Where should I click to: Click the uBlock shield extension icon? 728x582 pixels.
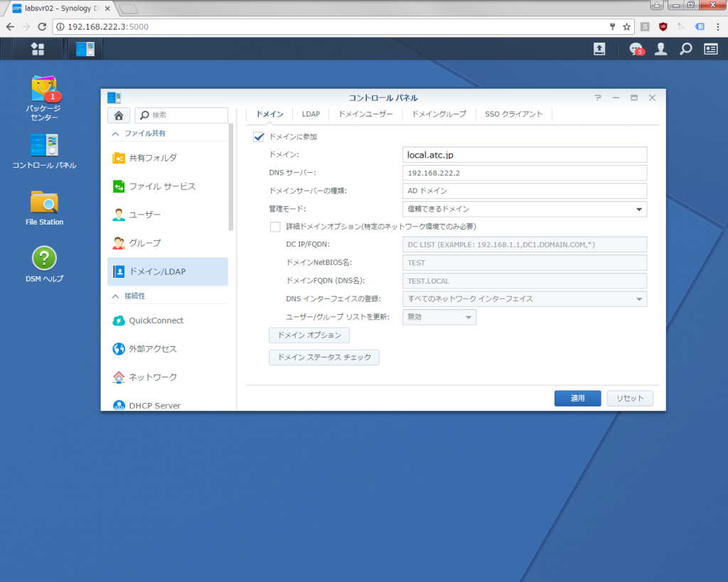663,27
